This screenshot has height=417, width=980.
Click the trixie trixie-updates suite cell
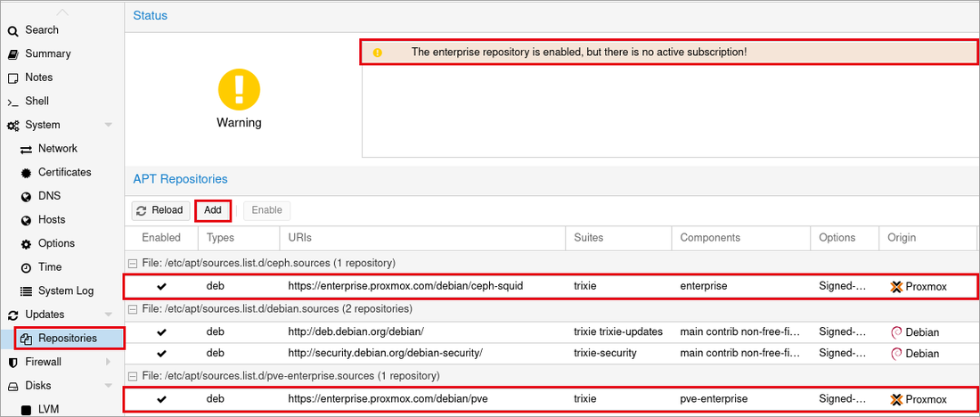tap(618, 332)
